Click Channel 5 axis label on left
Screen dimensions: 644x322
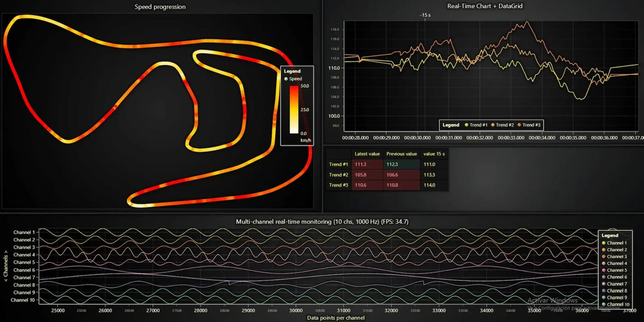[24, 262]
